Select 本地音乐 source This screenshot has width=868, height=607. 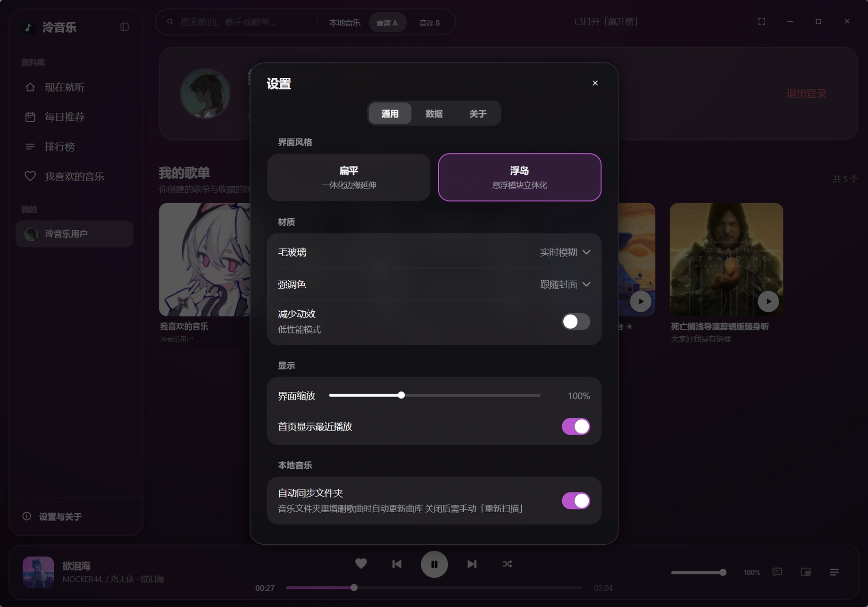point(344,23)
